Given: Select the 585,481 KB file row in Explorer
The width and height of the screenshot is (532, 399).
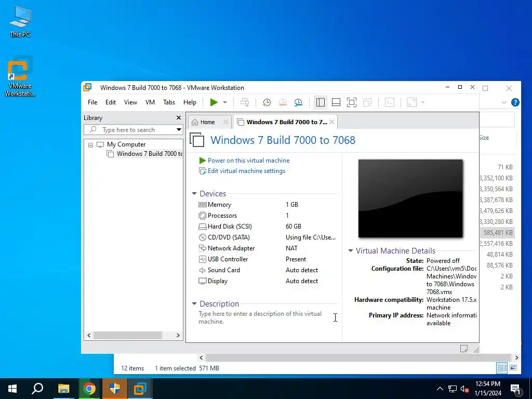Looking at the screenshot, I should pyautogui.click(x=497, y=232).
